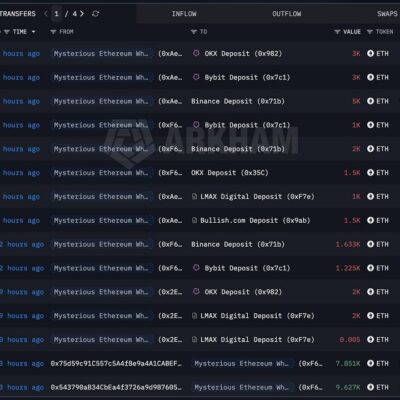Image resolution: width=400 pixels, height=400 pixels.
Task: Go to next transfers page arrow
Action: coord(82,14)
